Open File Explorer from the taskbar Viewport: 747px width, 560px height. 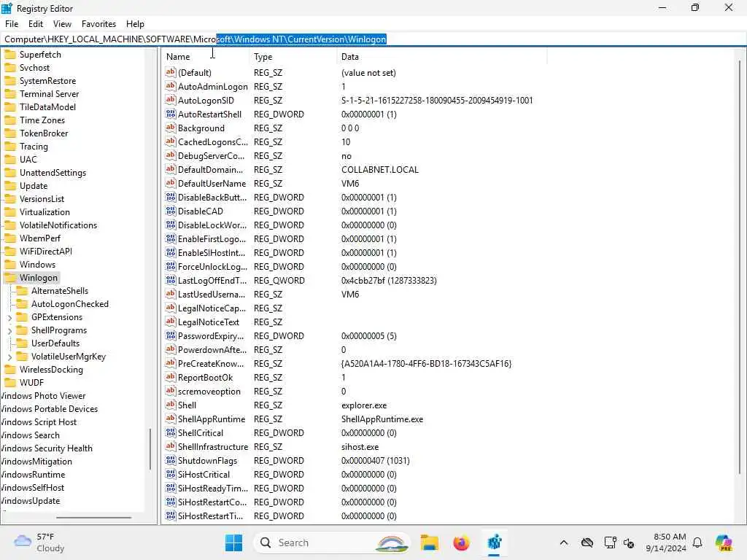click(429, 542)
